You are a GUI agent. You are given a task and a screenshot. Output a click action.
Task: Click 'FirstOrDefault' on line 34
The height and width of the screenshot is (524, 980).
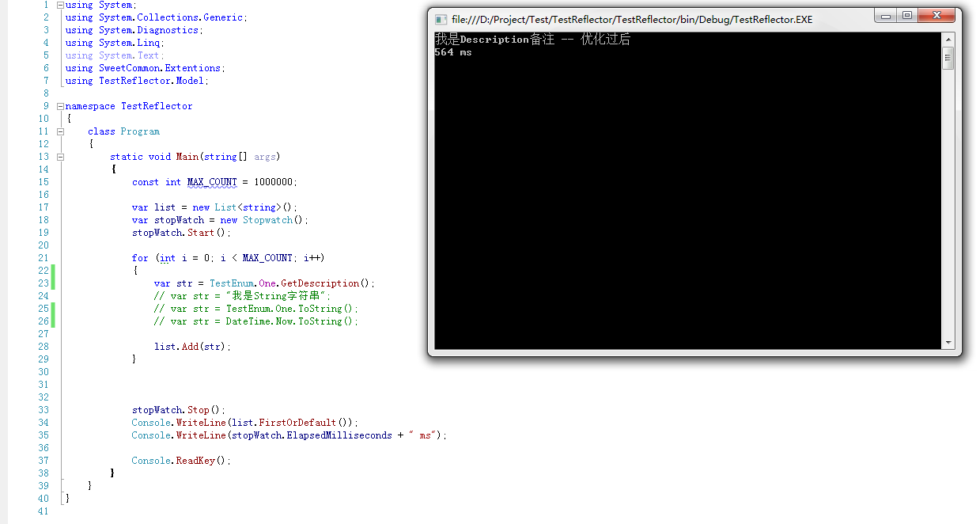click(298, 423)
